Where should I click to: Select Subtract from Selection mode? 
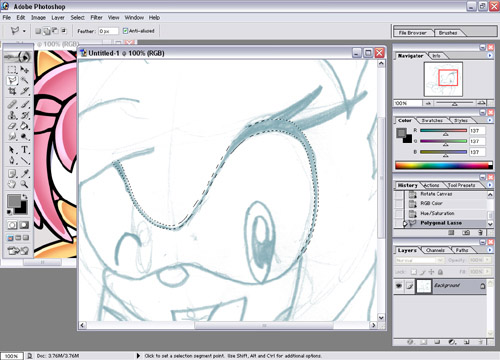(x=55, y=31)
